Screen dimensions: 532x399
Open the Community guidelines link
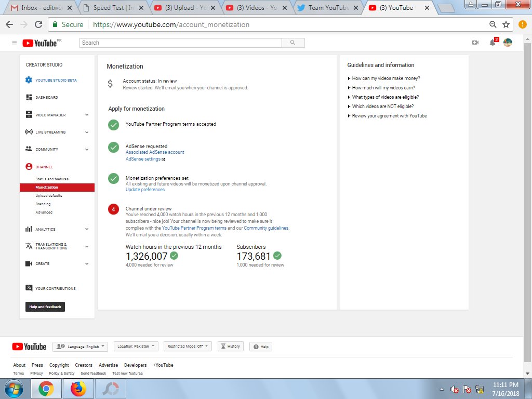267,228
